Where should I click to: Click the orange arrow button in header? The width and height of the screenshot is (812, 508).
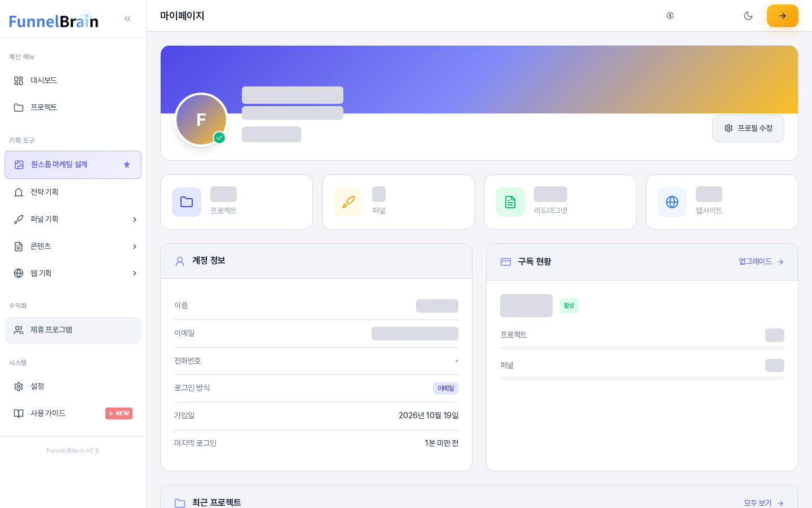(x=783, y=16)
